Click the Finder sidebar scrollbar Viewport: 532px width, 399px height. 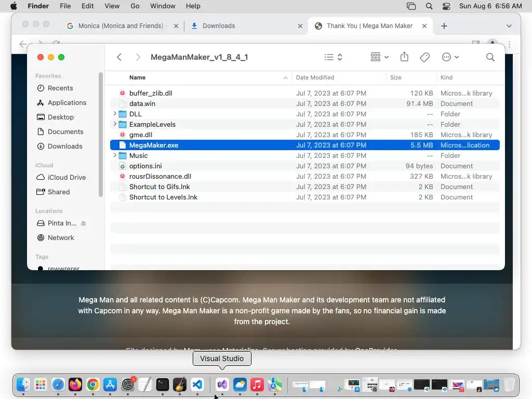[100, 135]
